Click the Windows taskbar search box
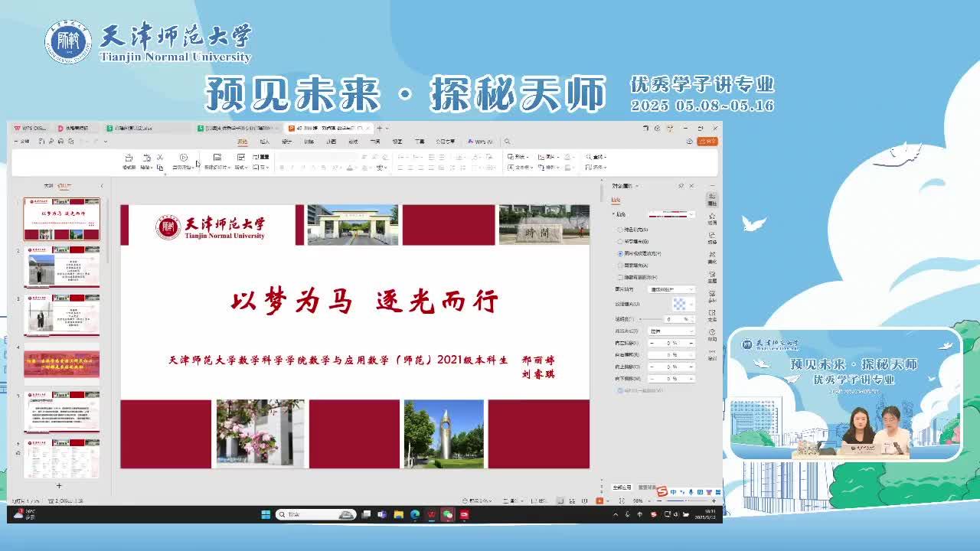Viewport: 980px width, 551px height. click(316, 514)
